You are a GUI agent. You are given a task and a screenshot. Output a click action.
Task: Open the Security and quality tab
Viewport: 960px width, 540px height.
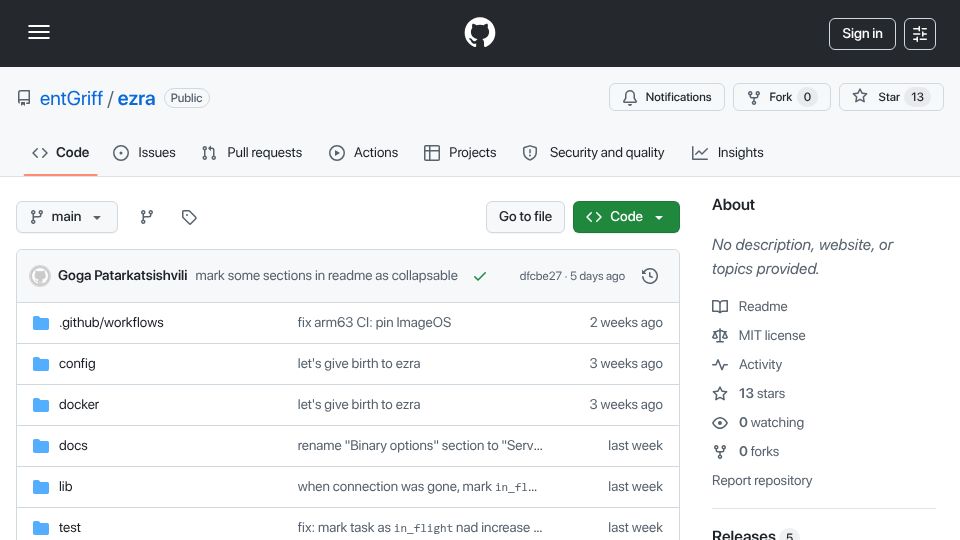[x=593, y=152]
